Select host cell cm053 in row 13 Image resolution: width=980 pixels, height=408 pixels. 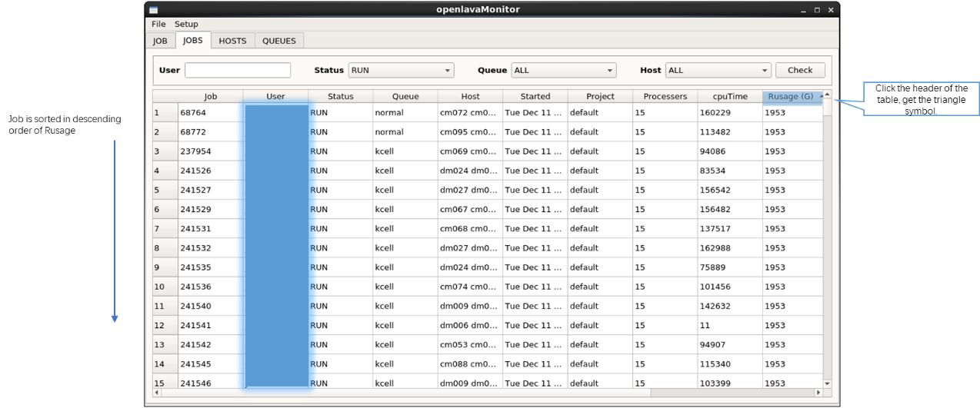tap(470, 344)
